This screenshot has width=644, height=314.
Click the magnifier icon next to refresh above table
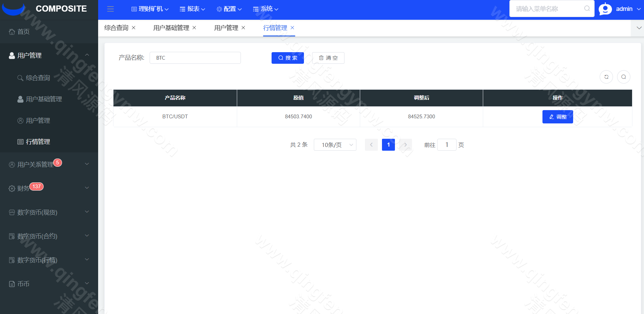624,77
